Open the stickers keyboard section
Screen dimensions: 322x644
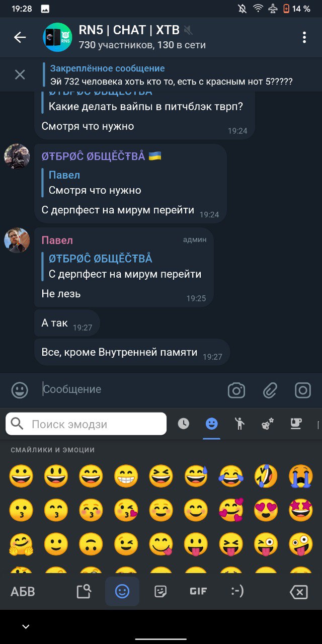pos(160,592)
